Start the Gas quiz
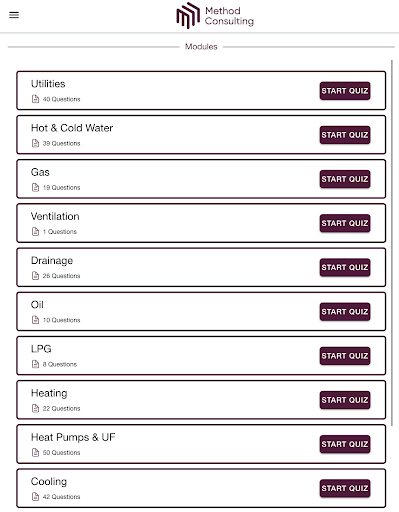The width and height of the screenshot is (399, 512). 345,179
